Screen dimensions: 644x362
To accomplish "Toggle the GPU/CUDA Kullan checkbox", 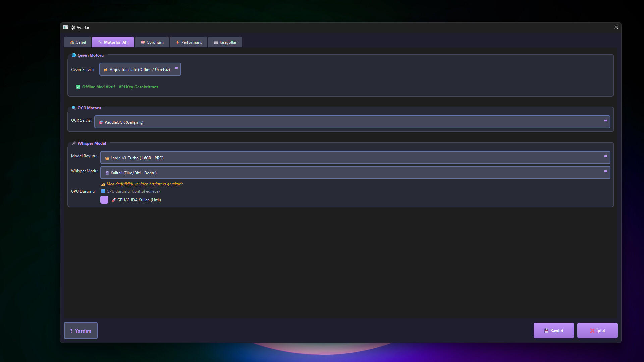I will (104, 200).
